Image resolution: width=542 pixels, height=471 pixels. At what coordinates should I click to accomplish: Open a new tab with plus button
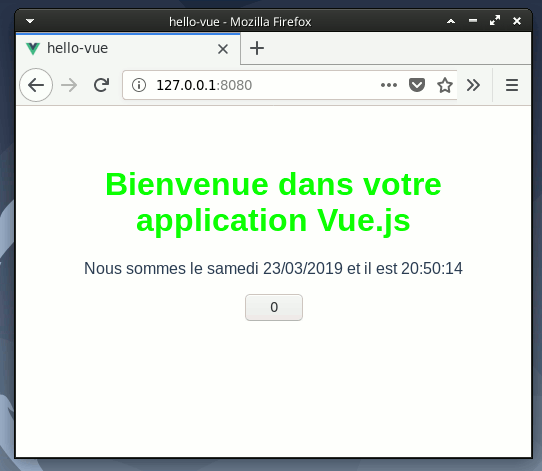(257, 48)
